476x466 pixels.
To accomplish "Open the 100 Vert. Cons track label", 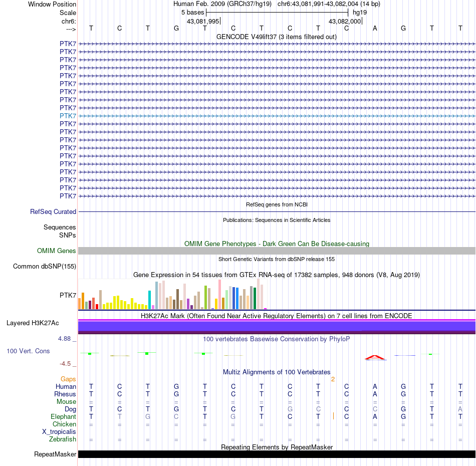I will click(28, 351).
